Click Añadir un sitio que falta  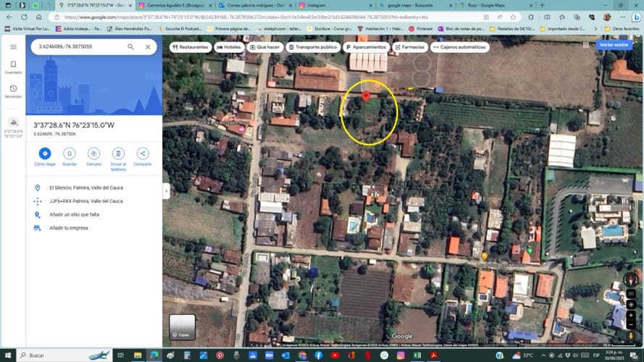[94, 214]
